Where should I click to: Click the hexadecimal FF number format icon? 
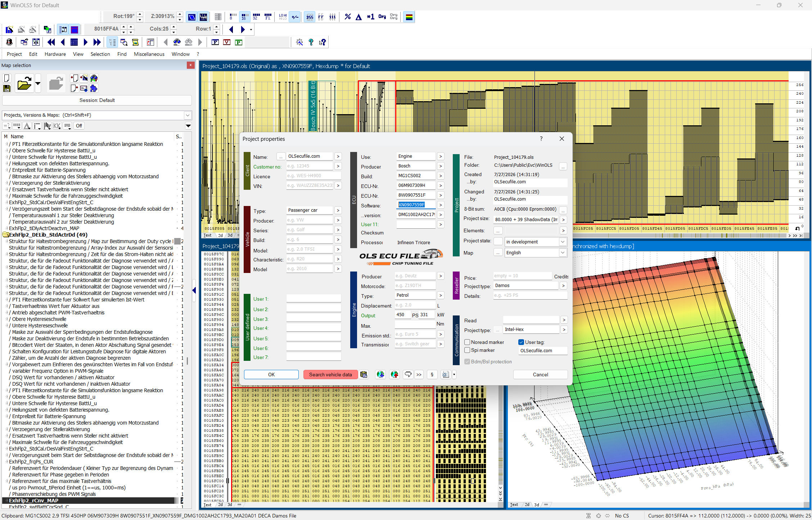point(321,17)
